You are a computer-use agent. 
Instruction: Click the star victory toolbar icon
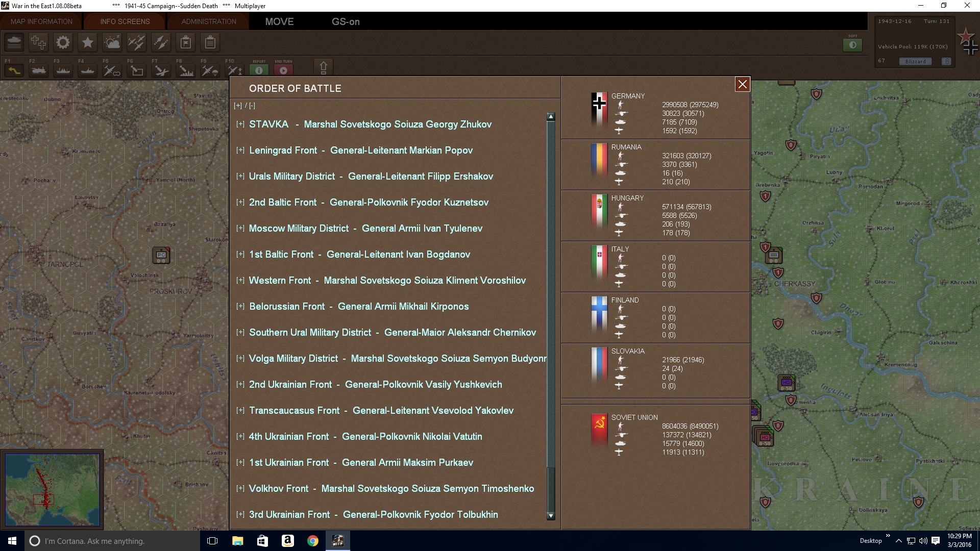(88, 42)
